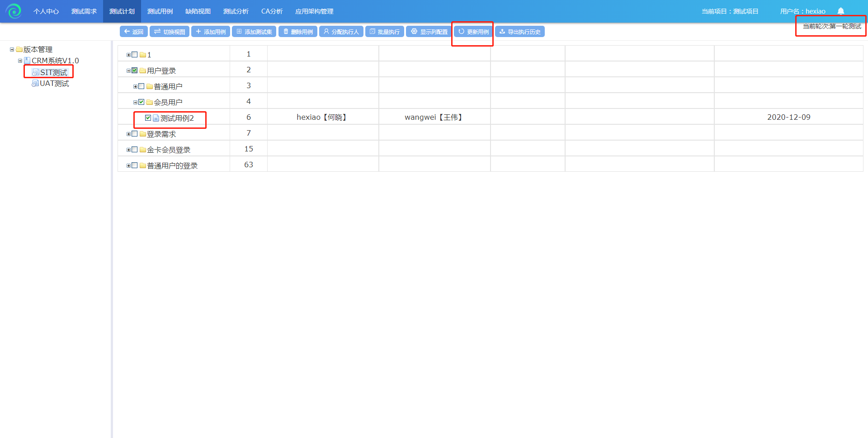Check the 普通用户 folder checkbox

[x=142, y=86]
